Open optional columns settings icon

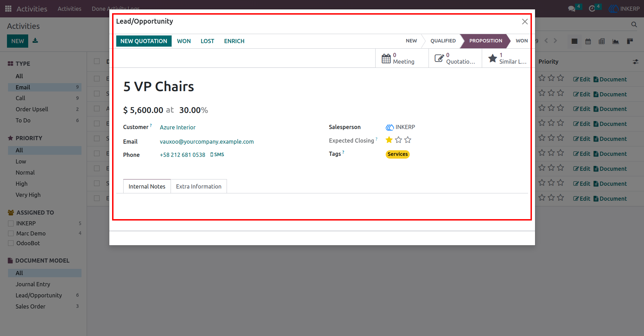[x=635, y=62]
